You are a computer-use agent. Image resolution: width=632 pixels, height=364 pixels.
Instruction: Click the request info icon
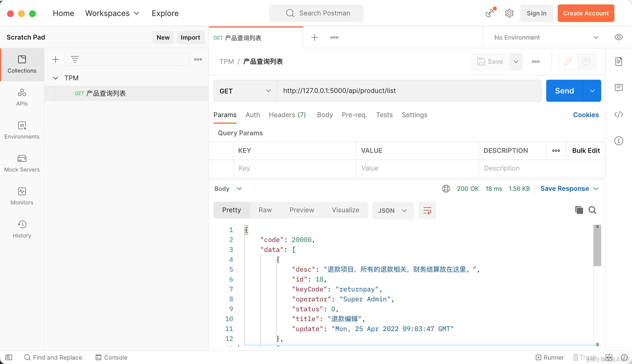[x=619, y=141]
